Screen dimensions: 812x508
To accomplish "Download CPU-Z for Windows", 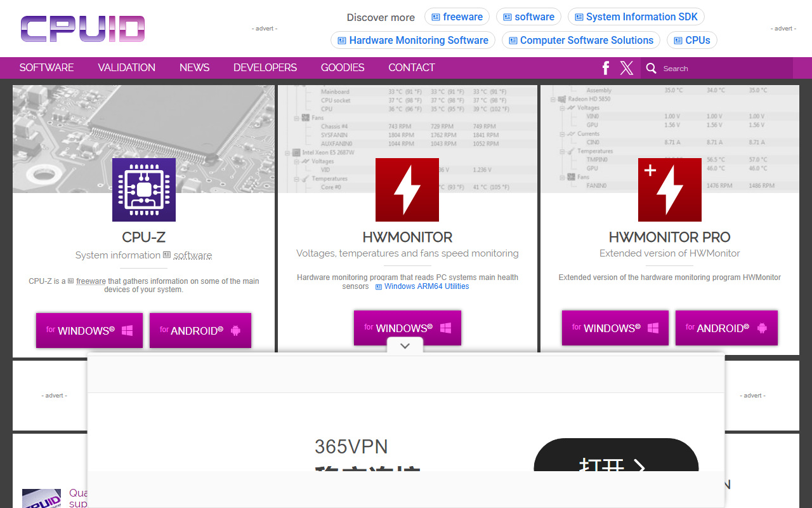I will (89, 330).
